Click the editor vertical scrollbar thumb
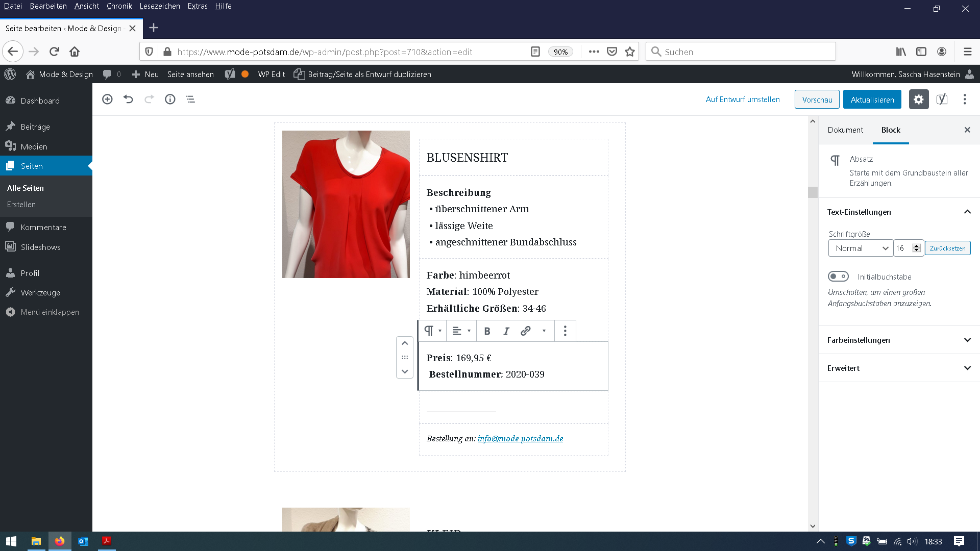 813,192
